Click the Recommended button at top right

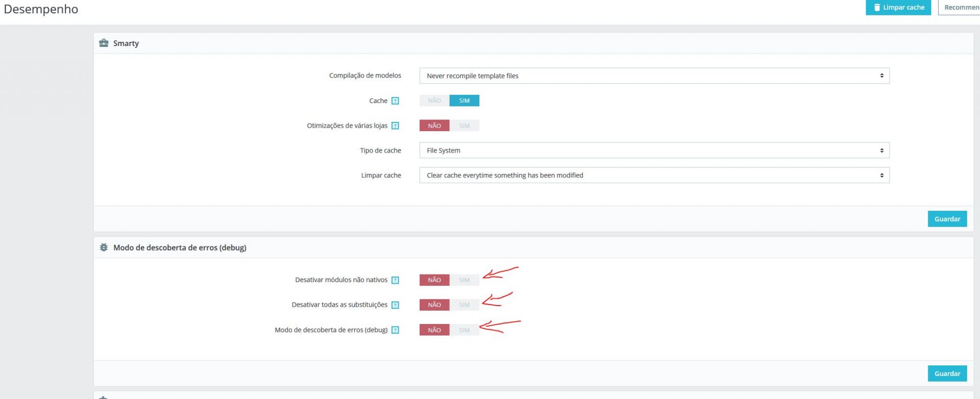(959, 7)
